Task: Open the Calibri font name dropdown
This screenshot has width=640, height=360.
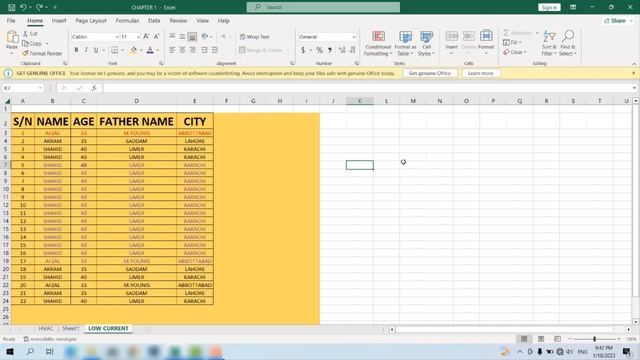Action: 116,37
